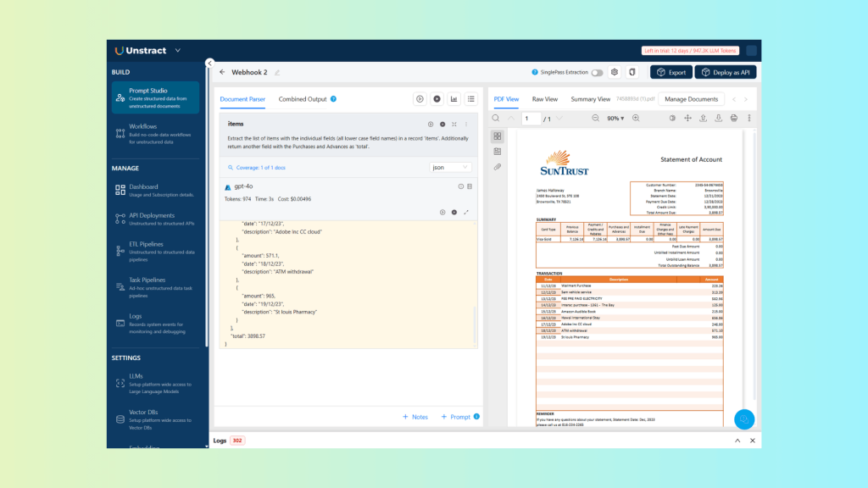This screenshot has width=868, height=488.
Task: Enable the SinglePass Extraction toggle
Action: (598, 72)
